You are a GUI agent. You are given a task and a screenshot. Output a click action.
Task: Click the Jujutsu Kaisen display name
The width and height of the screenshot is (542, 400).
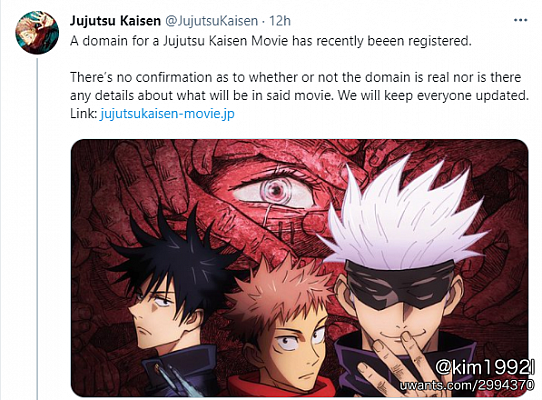tap(115, 21)
